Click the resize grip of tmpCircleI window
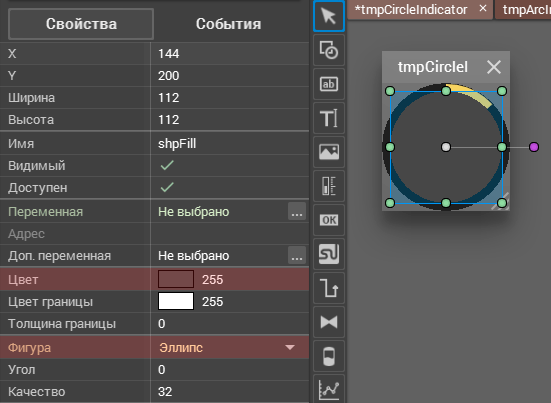Screen dimensions: 551x403 tap(500, 201)
